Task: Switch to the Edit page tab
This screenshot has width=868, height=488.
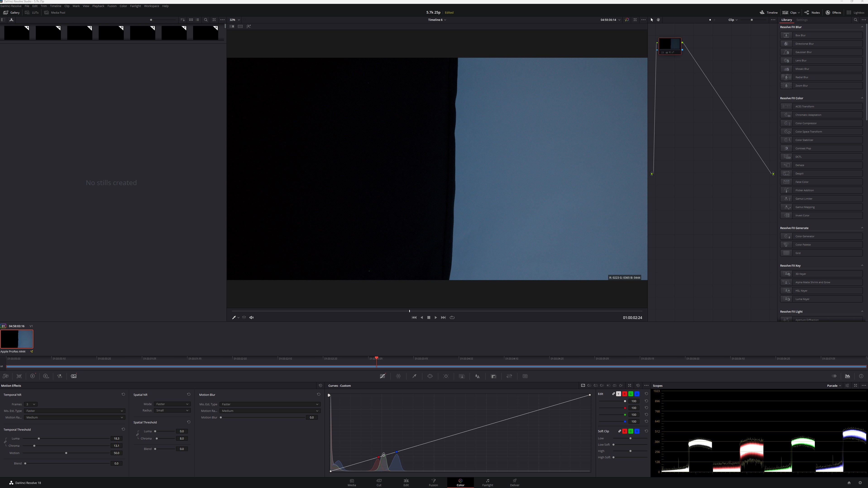Action: (406, 482)
